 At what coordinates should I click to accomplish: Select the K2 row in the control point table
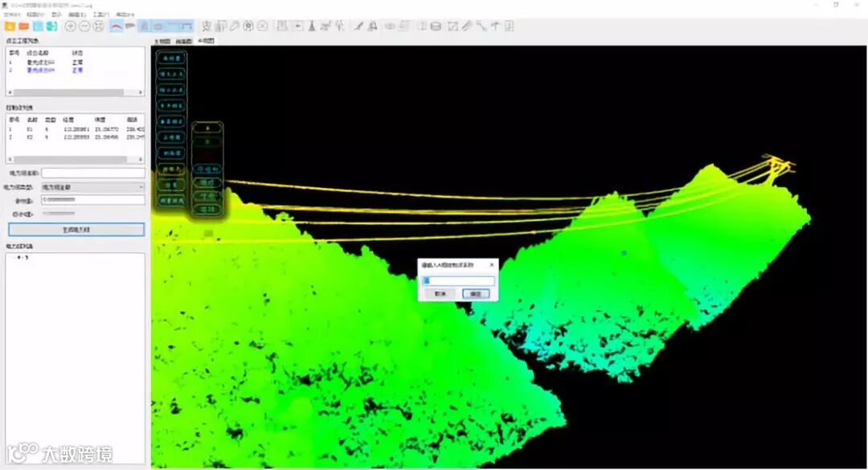(75, 137)
